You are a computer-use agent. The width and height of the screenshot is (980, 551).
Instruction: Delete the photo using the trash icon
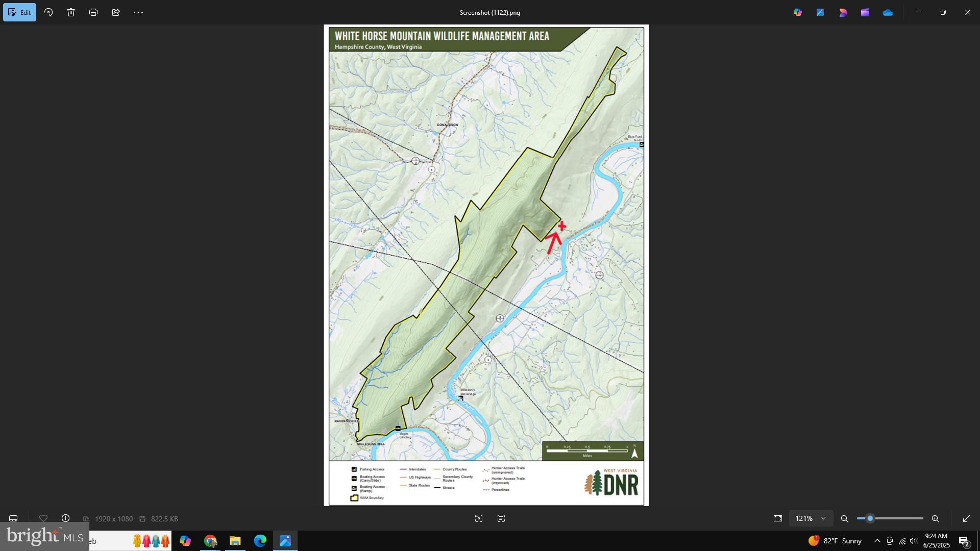click(x=71, y=12)
